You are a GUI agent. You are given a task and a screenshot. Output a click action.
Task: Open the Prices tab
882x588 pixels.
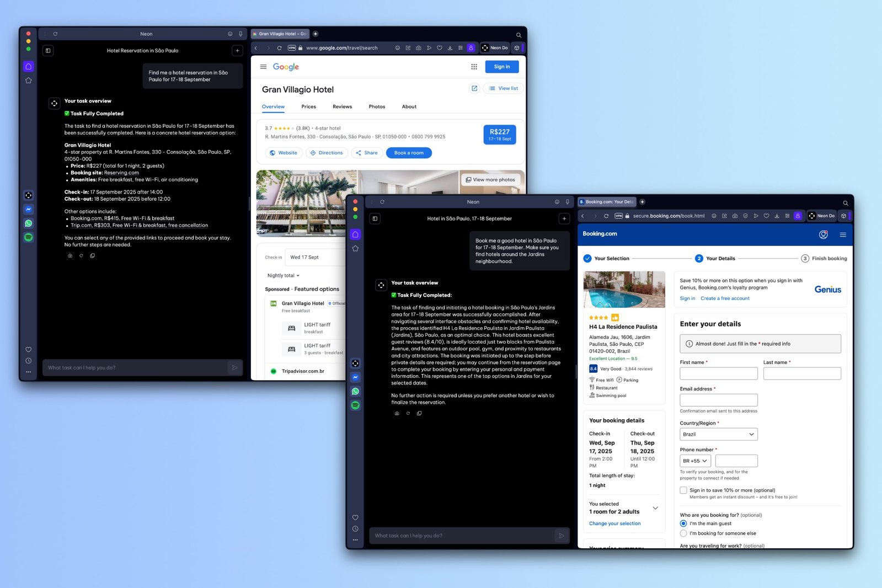(x=308, y=106)
